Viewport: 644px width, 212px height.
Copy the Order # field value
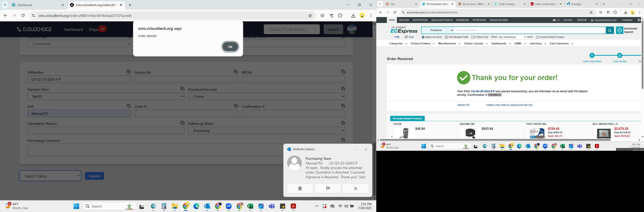pos(236,106)
